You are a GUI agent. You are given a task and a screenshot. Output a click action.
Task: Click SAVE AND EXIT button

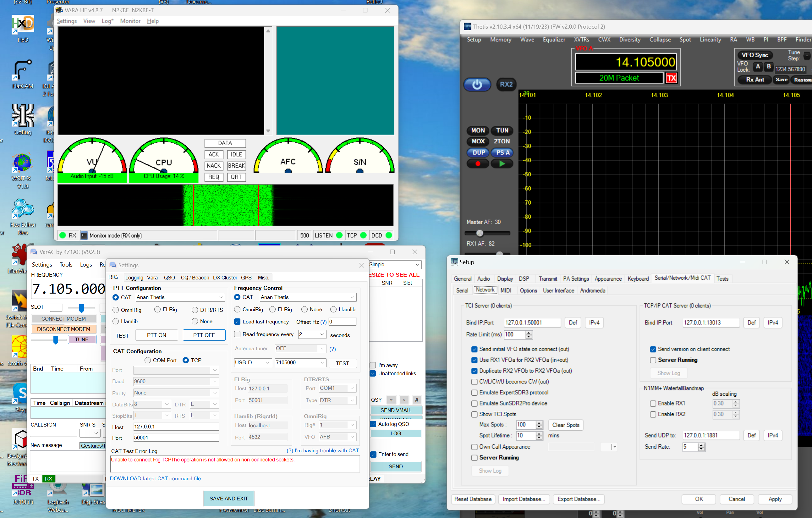[x=229, y=499]
